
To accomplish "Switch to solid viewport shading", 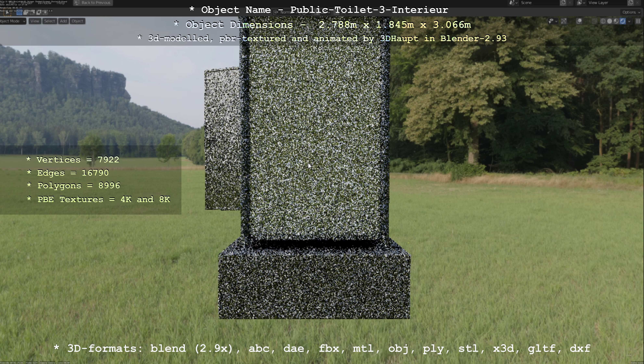I will tap(610, 21).
